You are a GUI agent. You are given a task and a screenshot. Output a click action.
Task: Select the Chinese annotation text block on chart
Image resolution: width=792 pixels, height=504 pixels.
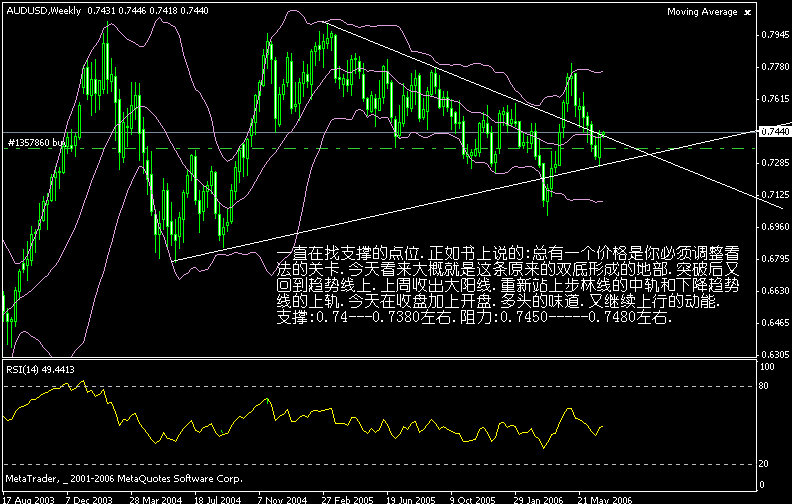pos(508,285)
